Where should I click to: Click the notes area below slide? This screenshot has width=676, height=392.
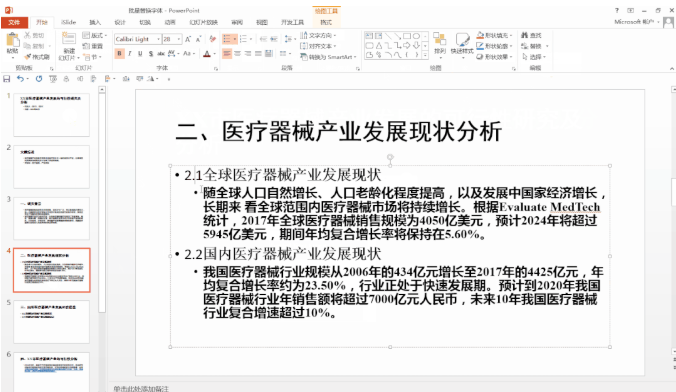pos(141,389)
